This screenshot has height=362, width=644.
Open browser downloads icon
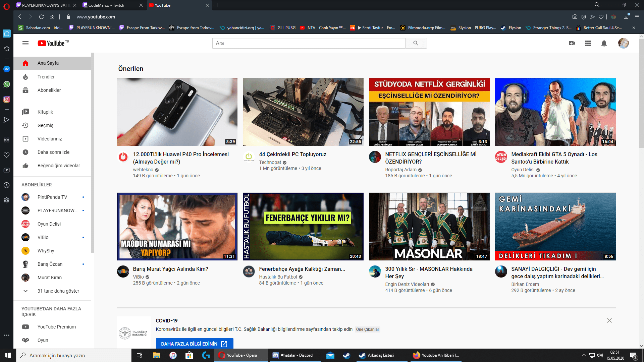point(626,17)
